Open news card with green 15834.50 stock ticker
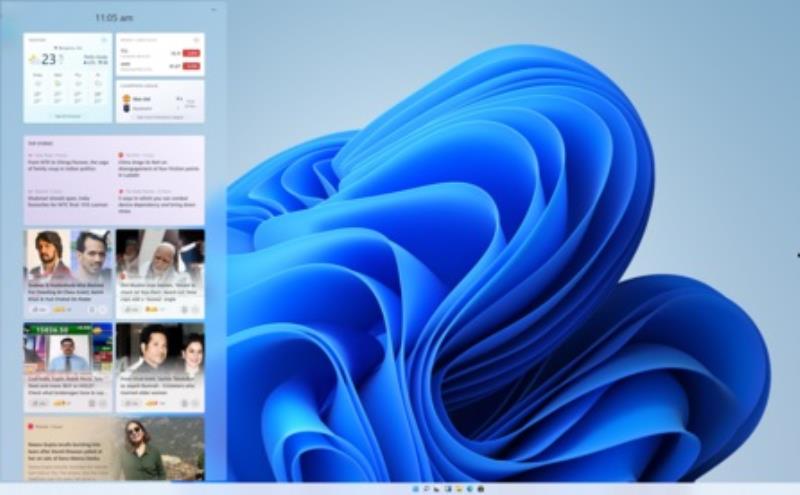 67,367
